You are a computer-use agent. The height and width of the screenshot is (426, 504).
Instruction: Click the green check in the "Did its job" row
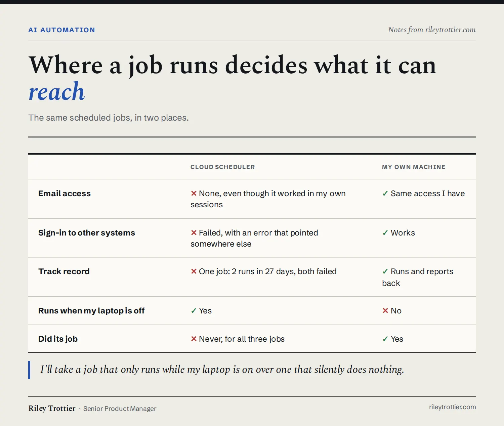(x=385, y=339)
